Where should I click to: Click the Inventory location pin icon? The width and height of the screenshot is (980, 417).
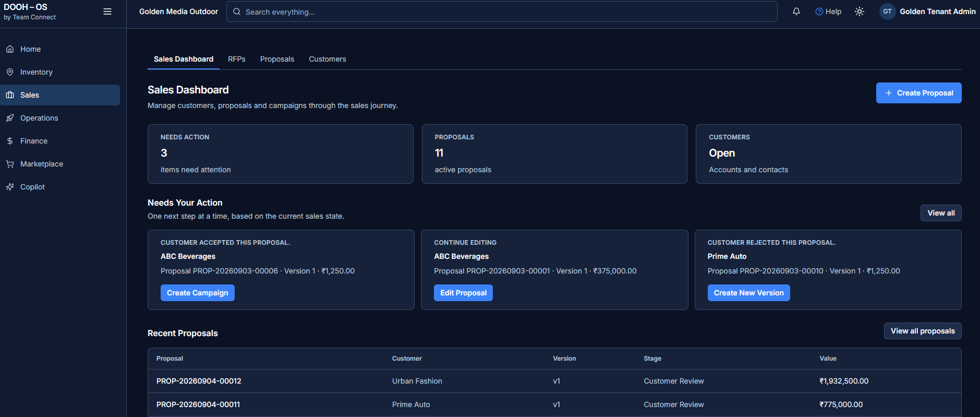coord(10,72)
